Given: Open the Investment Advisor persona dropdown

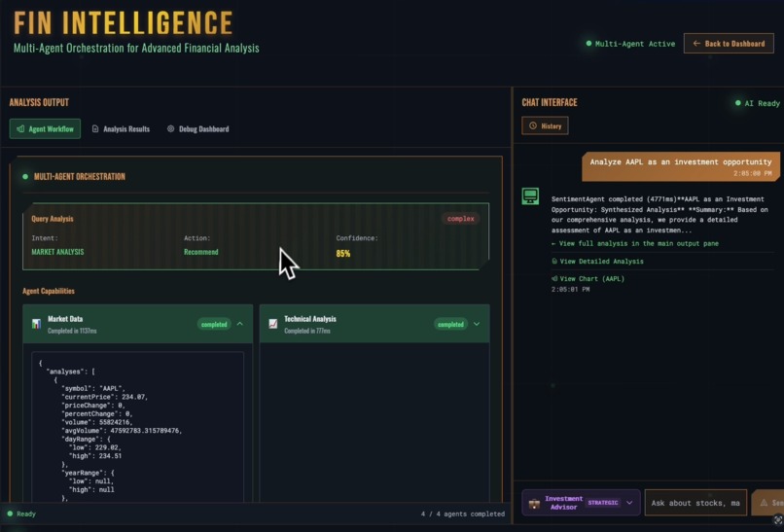Looking at the screenshot, I should click(x=581, y=503).
